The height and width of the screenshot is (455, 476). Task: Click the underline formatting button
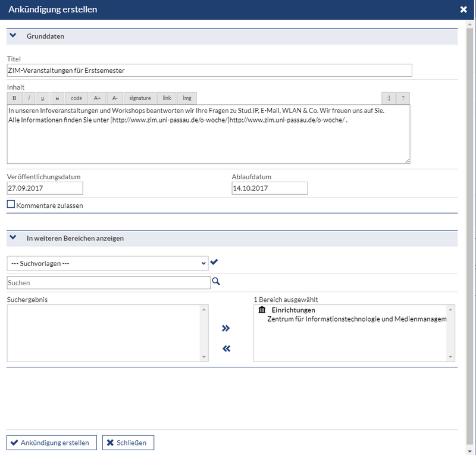click(42, 98)
